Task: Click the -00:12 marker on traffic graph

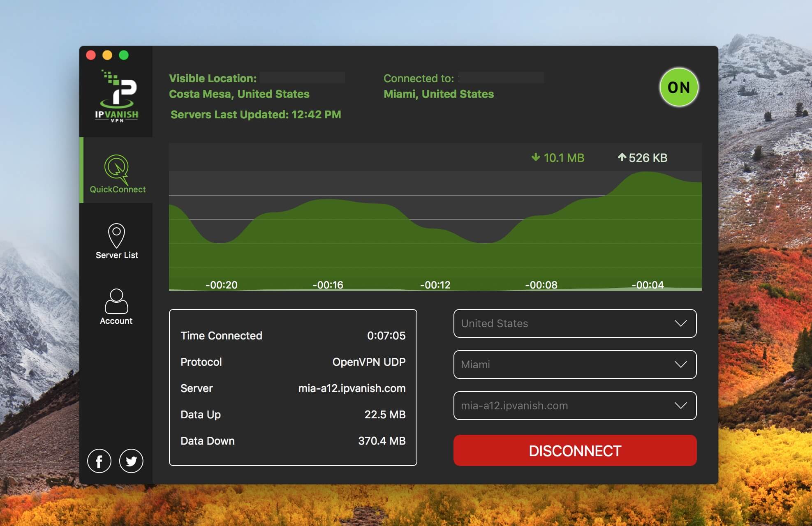Action: click(435, 285)
